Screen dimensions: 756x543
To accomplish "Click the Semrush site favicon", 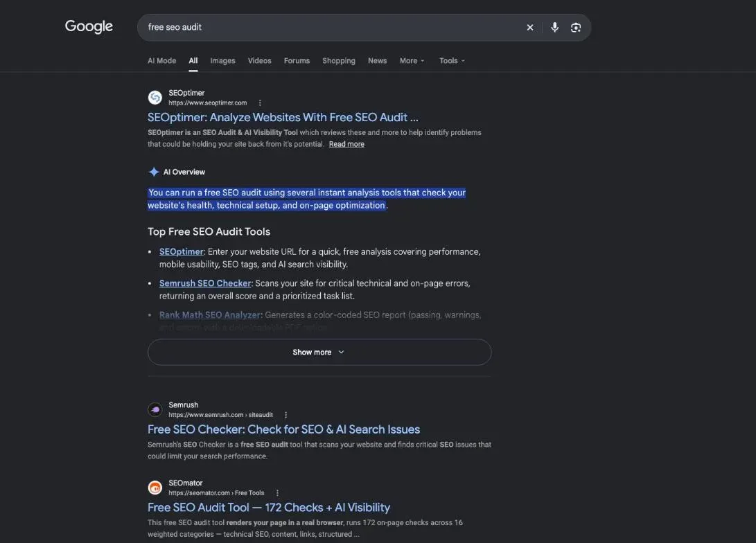I will click(x=155, y=409).
